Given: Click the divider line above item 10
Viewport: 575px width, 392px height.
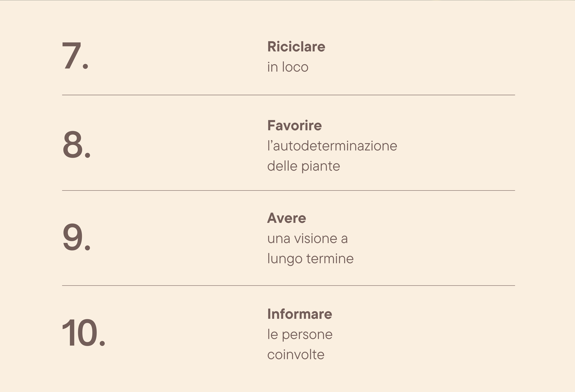Looking at the screenshot, I should click(289, 286).
